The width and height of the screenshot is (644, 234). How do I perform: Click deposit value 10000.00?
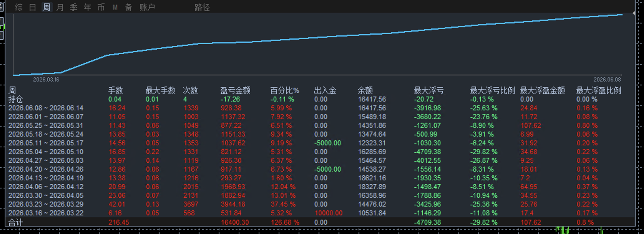point(329,213)
